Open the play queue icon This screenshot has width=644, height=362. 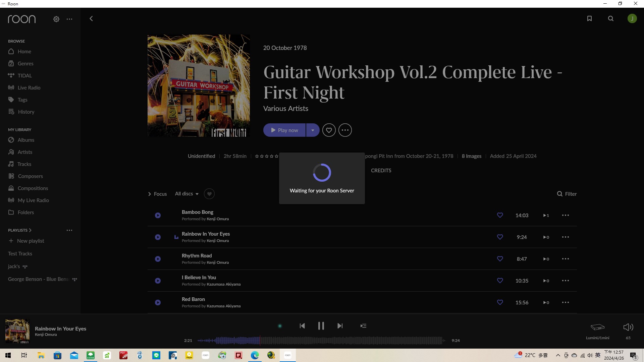coord(363,326)
